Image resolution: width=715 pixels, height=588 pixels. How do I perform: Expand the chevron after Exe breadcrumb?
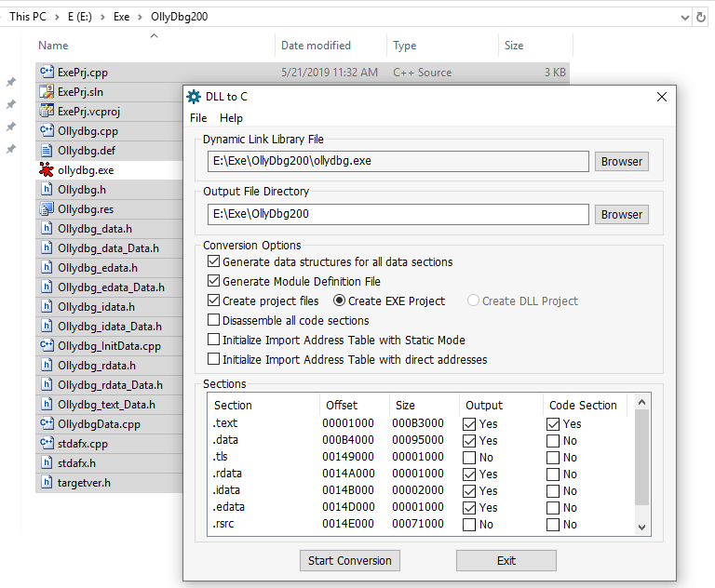tap(140, 18)
